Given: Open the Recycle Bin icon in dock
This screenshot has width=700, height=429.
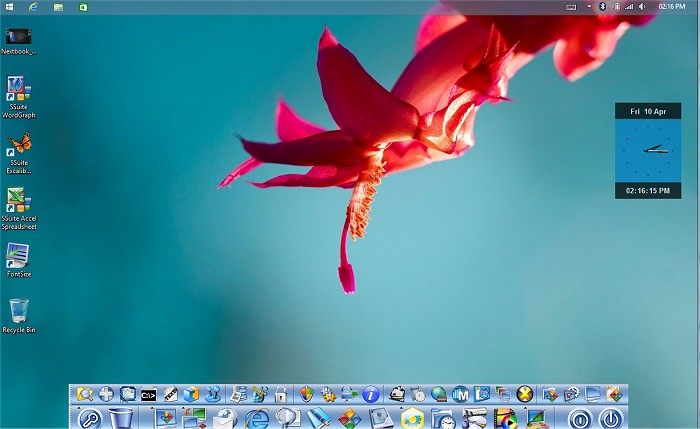Looking at the screenshot, I should [121, 419].
